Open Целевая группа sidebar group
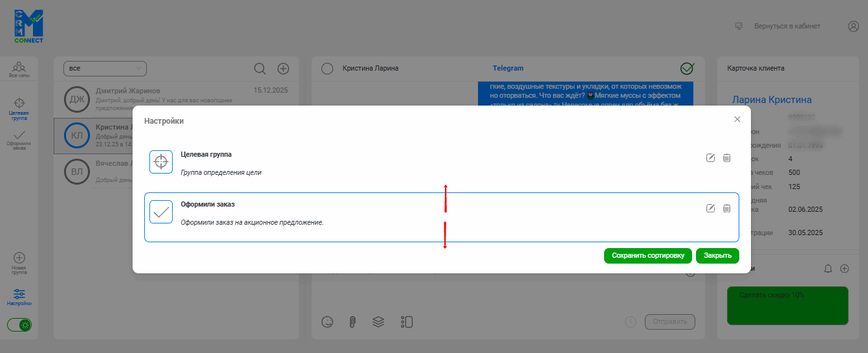 point(19,109)
